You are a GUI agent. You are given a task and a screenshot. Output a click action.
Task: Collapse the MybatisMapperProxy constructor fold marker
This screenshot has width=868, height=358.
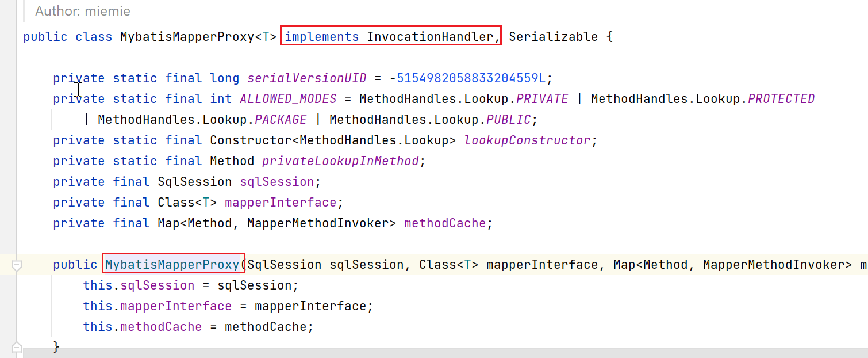point(17,265)
